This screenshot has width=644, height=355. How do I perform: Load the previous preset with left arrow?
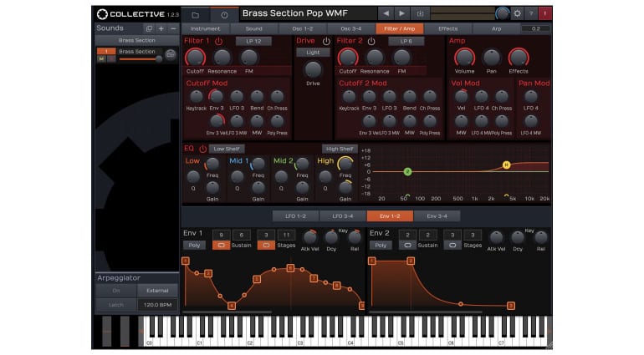(x=386, y=13)
